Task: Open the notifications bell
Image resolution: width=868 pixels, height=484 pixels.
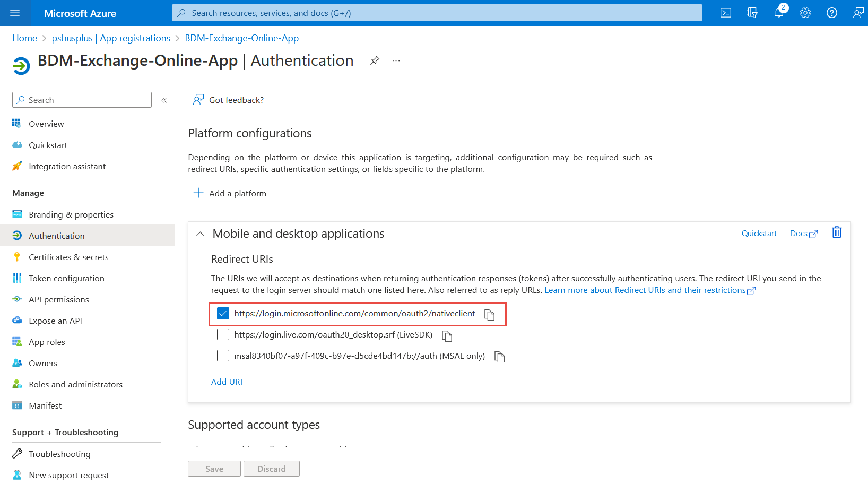Action: pyautogui.click(x=778, y=13)
